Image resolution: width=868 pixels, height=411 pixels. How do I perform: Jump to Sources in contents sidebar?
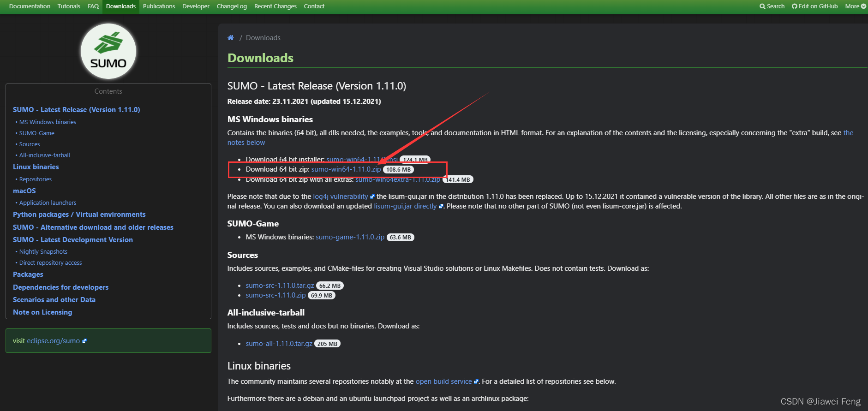coord(30,144)
